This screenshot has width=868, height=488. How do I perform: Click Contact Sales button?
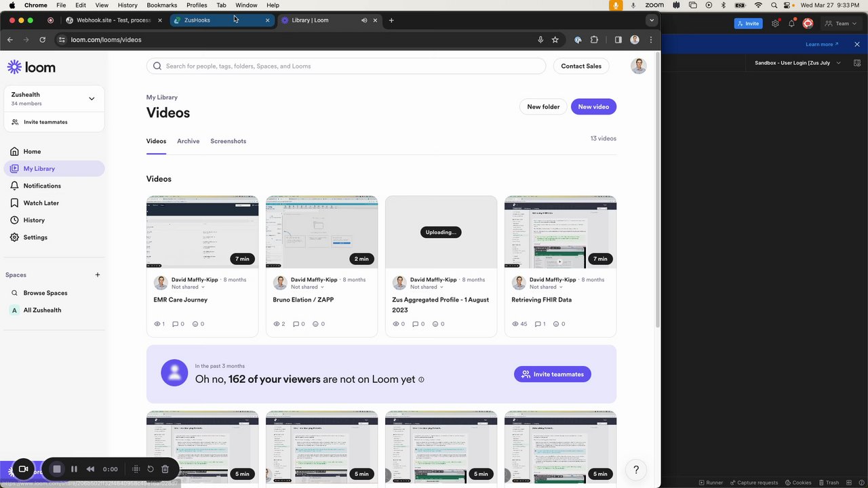[581, 66]
